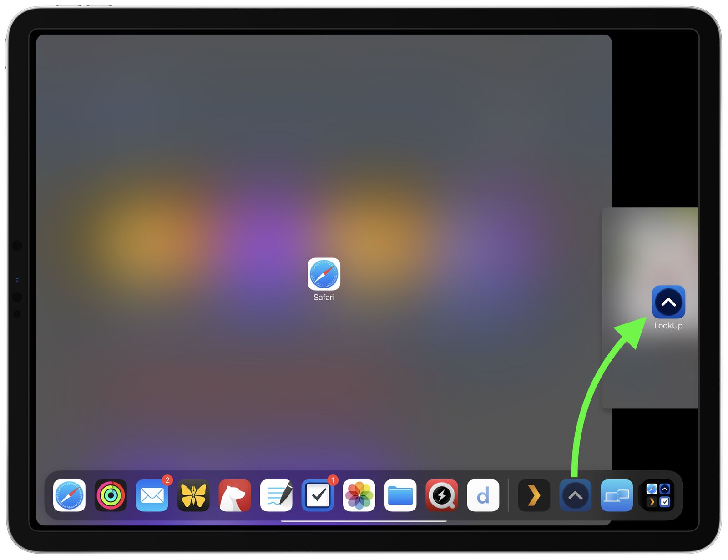This screenshot has width=728, height=560.
Task: Open Mail showing two unread messages
Action: point(152,496)
